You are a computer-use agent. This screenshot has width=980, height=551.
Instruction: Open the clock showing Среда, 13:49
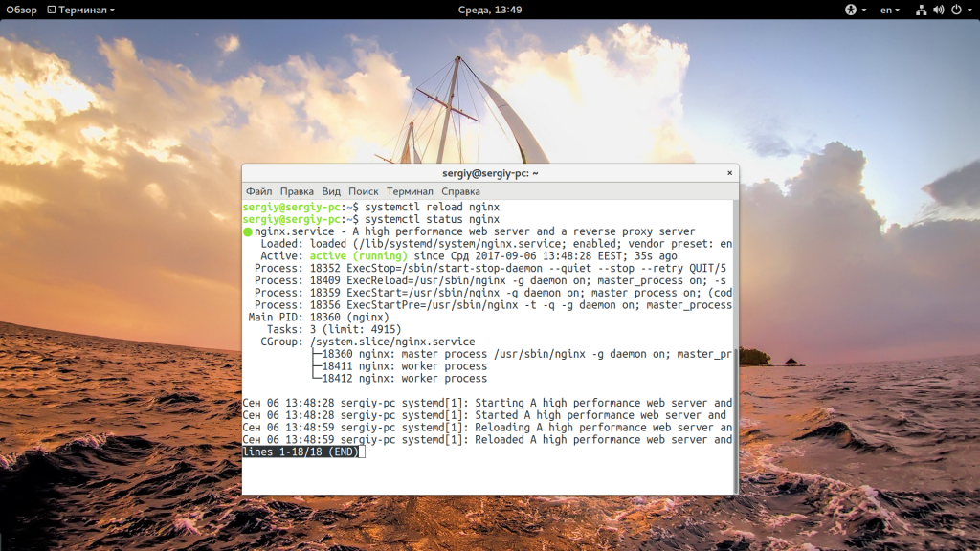(x=489, y=10)
